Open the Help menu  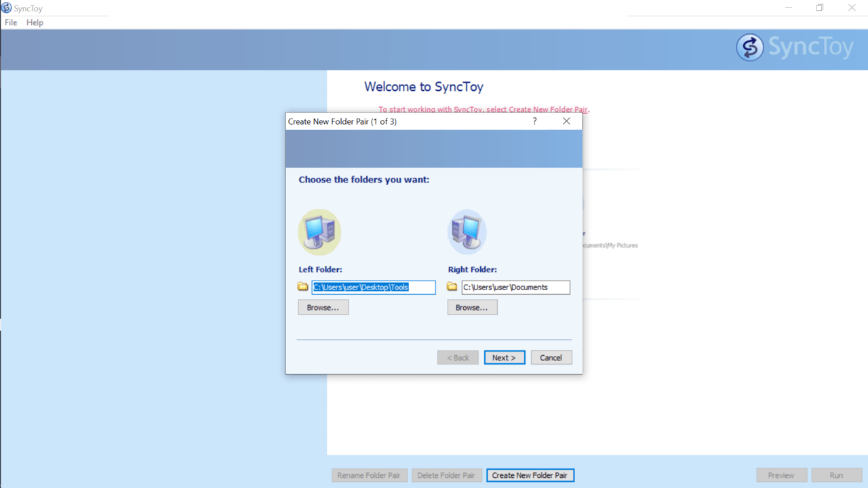click(35, 22)
